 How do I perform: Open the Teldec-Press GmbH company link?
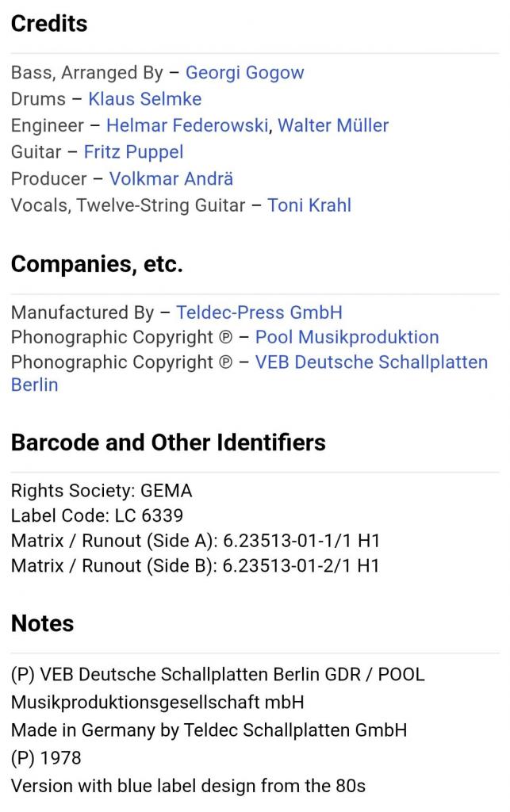click(x=259, y=312)
